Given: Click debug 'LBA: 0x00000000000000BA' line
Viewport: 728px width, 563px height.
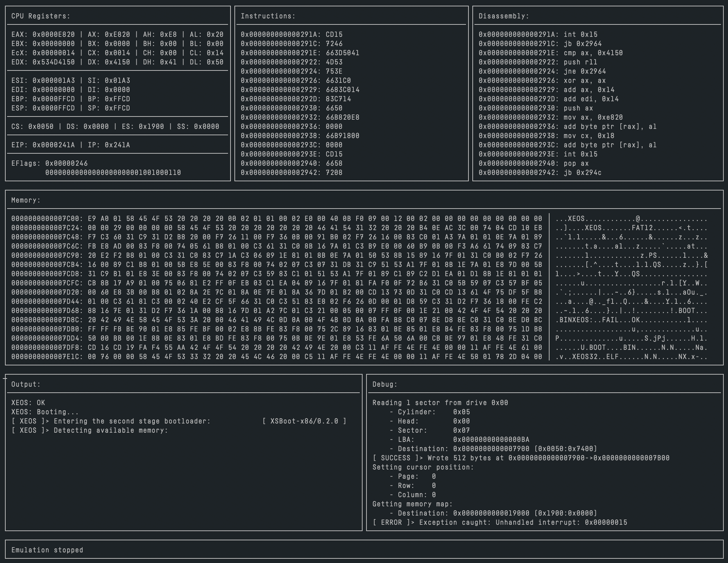Looking at the screenshot, I should pos(460,440).
